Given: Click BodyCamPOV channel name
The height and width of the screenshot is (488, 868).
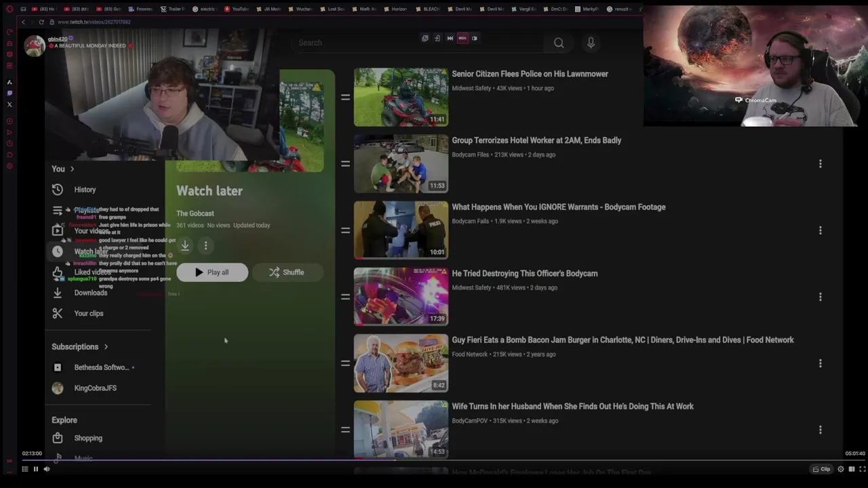Looking at the screenshot, I should coord(470,421).
